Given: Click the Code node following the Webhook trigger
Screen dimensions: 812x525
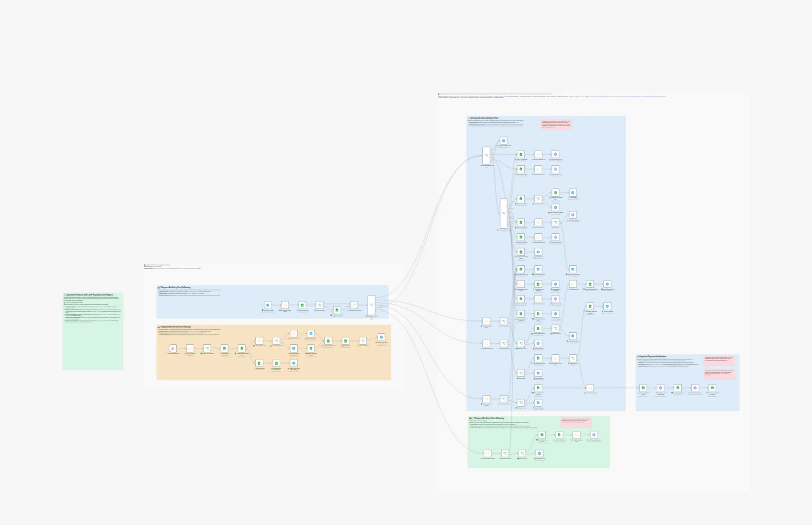Looking at the screenshot, I should (x=190, y=348).
